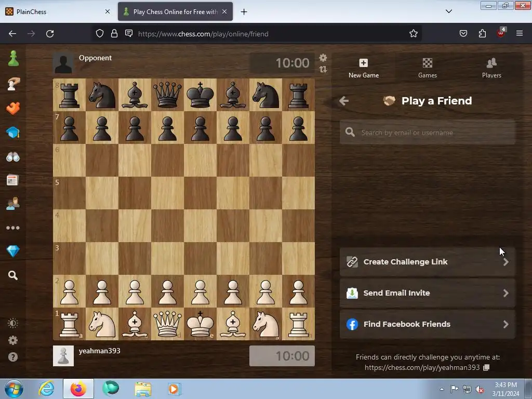This screenshot has width=532, height=399.
Task: Open the help question mark icon
Action: [x=13, y=357]
